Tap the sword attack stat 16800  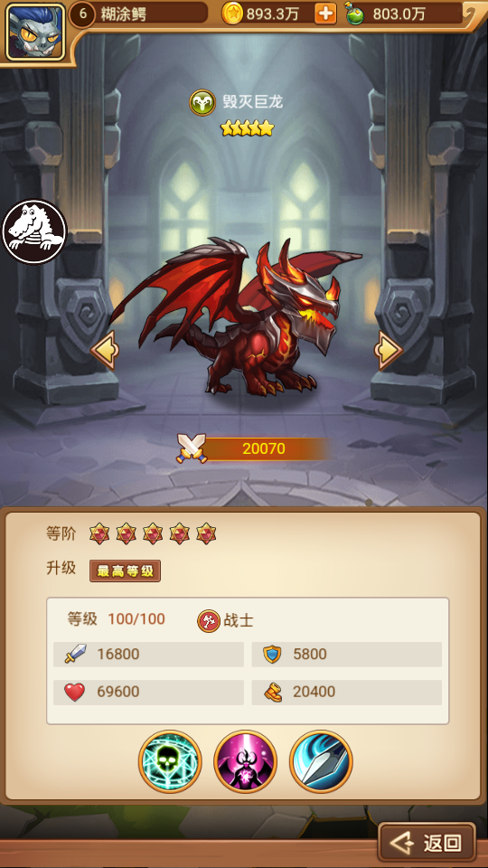click(x=148, y=655)
